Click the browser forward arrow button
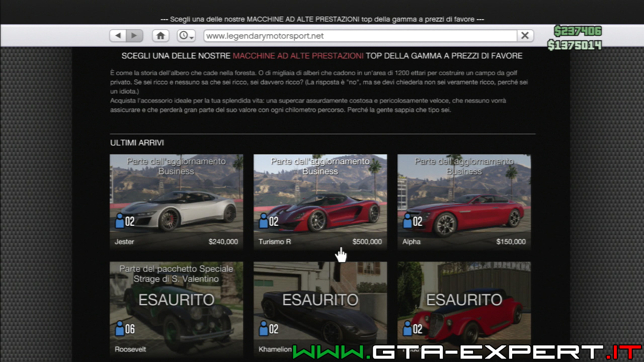The height and width of the screenshot is (362, 644). pyautogui.click(x=134, y=36)
